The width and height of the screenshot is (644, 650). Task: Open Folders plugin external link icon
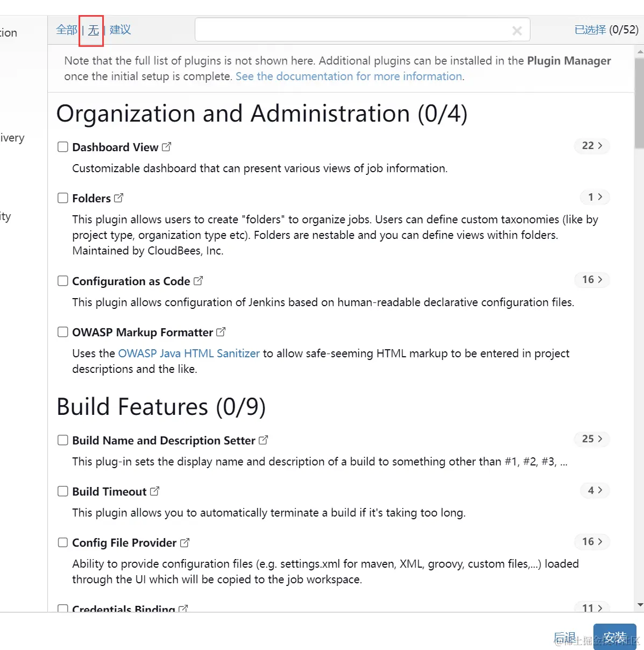click(119, 197)
